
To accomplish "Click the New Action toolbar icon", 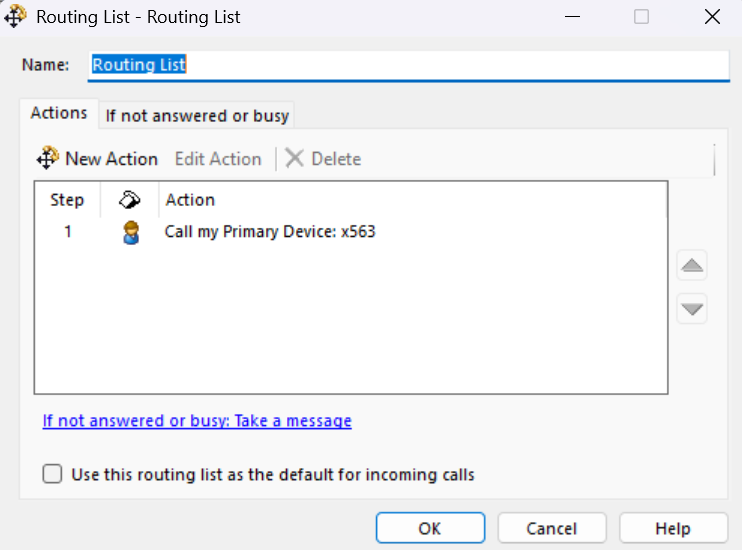I will click(x=48, y=159).
